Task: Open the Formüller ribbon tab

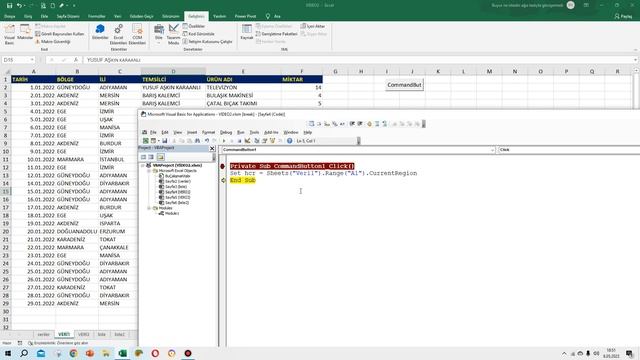Action: pos(97,16)
